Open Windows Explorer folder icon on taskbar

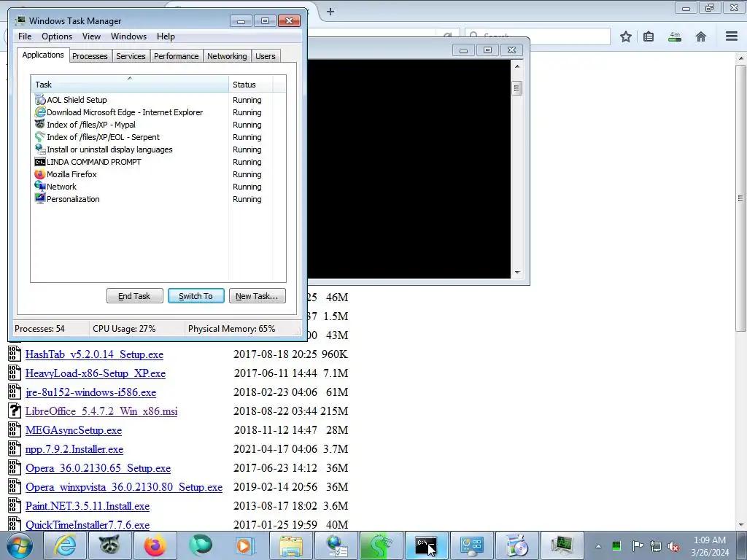[x=290, y=545]
